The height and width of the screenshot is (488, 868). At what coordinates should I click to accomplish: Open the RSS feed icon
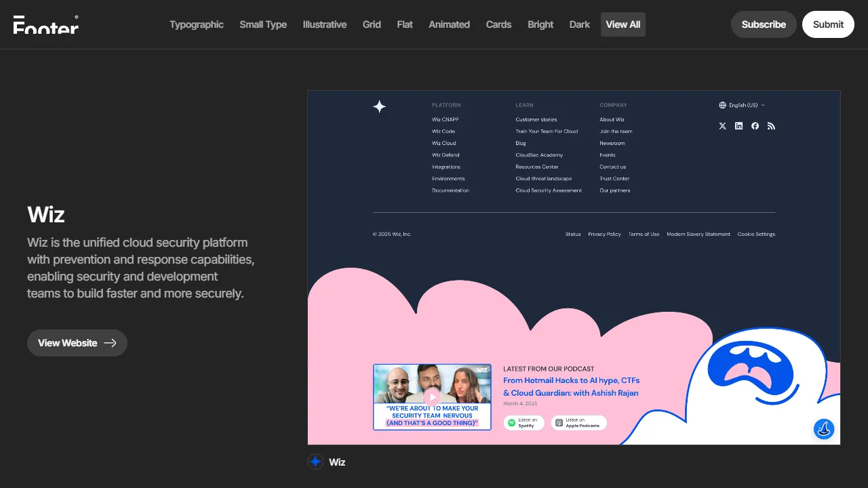[x=771, y=126]
